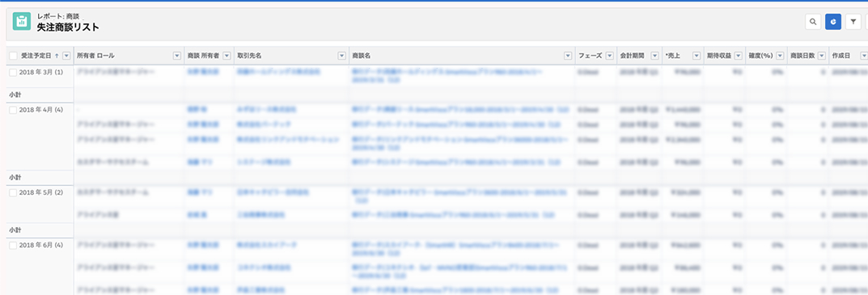Select the 2018年6月 (4) group label
868x295 pixels.
41,245
